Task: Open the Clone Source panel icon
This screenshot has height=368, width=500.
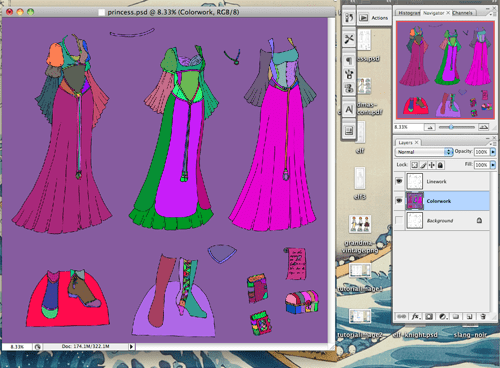Action: coord(349,88)
